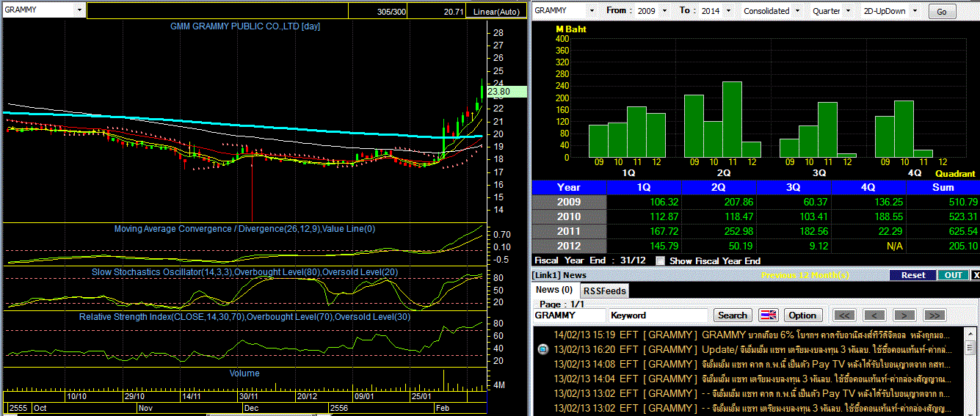
Task: Click the Go button
Action: pos(943,12)
